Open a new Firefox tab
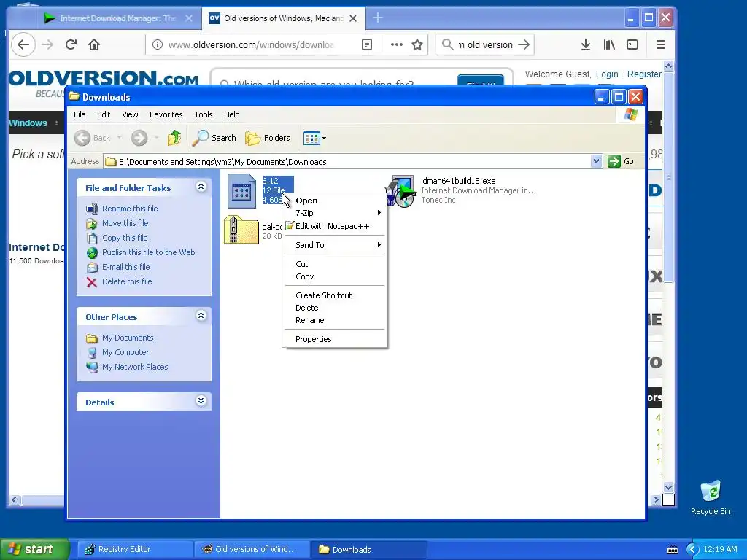This screenshot has height=560, width=747. [x=378, y=18]
